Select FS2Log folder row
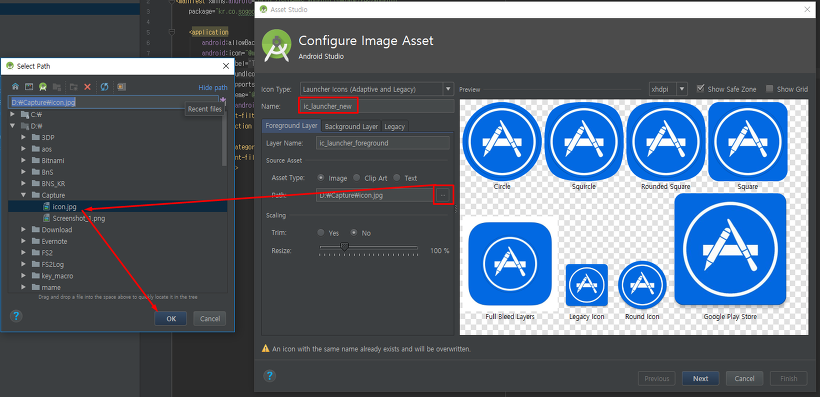The height and width of the screenshot is (397, 820). pyautogui.click(x=118, y=264)
